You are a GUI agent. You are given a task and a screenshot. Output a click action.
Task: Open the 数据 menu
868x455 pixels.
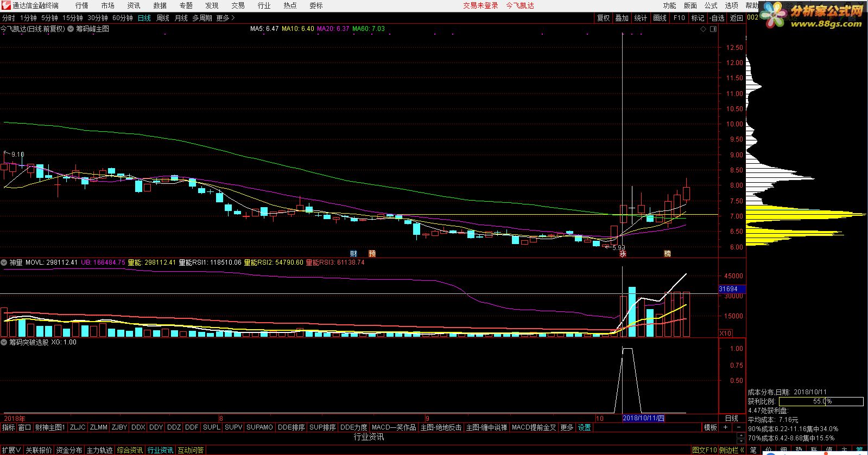(160, 5)
